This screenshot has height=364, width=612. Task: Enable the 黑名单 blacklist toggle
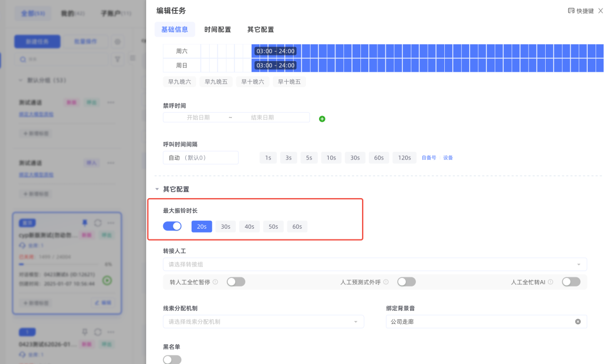click(x=172, y=359)
